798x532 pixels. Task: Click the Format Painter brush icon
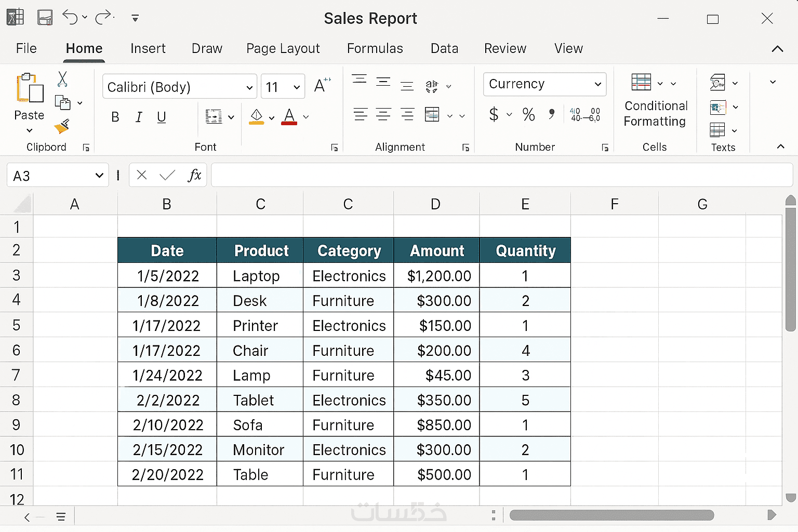61,126
